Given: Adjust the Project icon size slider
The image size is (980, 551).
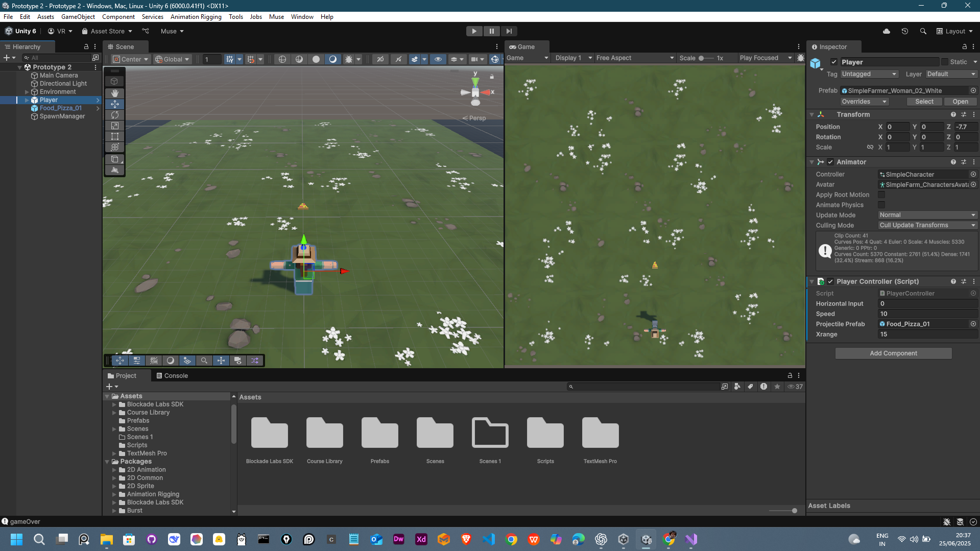Looking at the screenshot, I should [783, 511].
